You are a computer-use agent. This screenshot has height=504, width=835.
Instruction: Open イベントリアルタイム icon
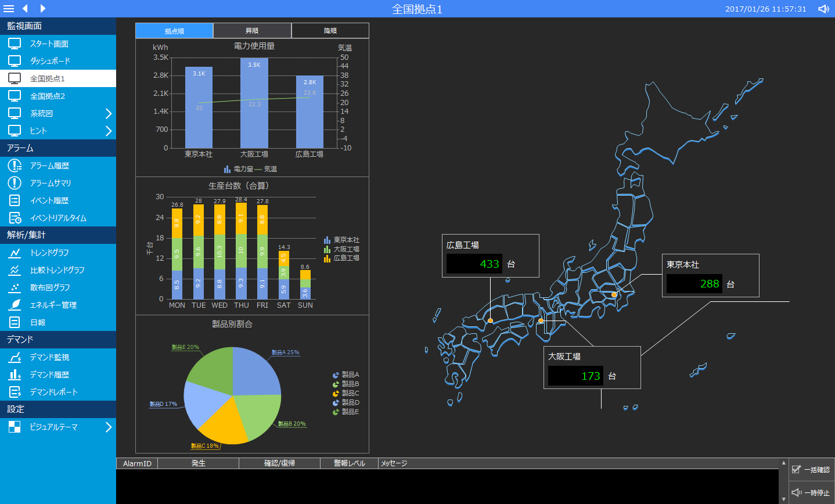tap(15, 218)
